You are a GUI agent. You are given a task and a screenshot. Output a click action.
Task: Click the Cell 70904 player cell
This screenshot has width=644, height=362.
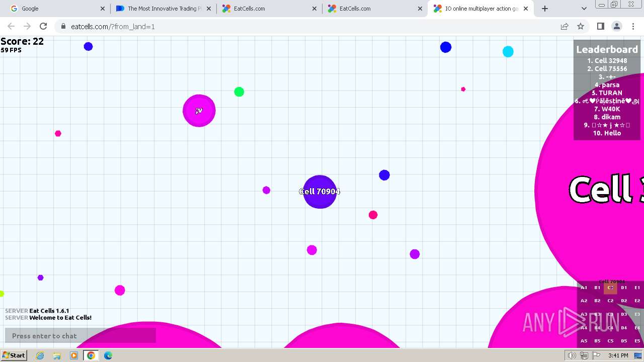[x=319, y=192]
